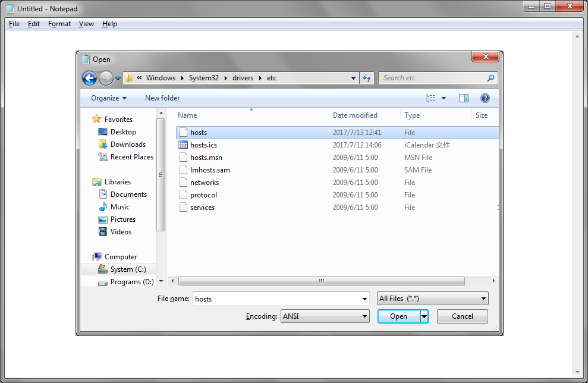588x383 pixels.
Task: Expand the File name combo box arrow
Action: tap(364, 299)
